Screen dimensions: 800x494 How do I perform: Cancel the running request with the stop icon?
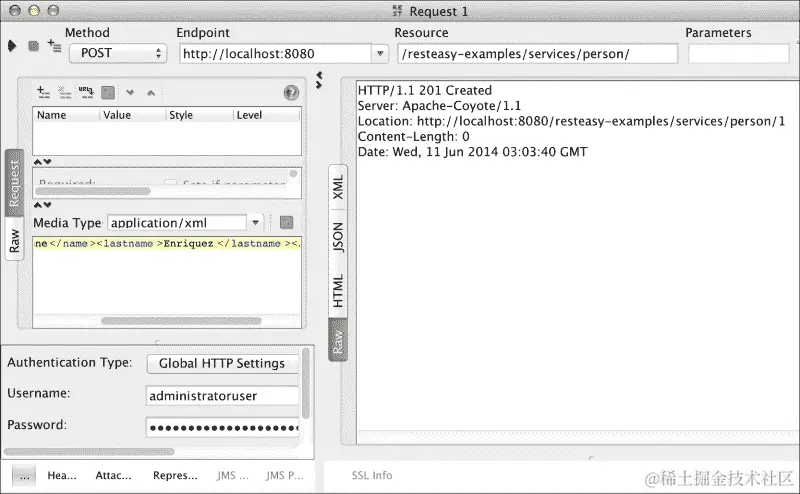[34, 46]
